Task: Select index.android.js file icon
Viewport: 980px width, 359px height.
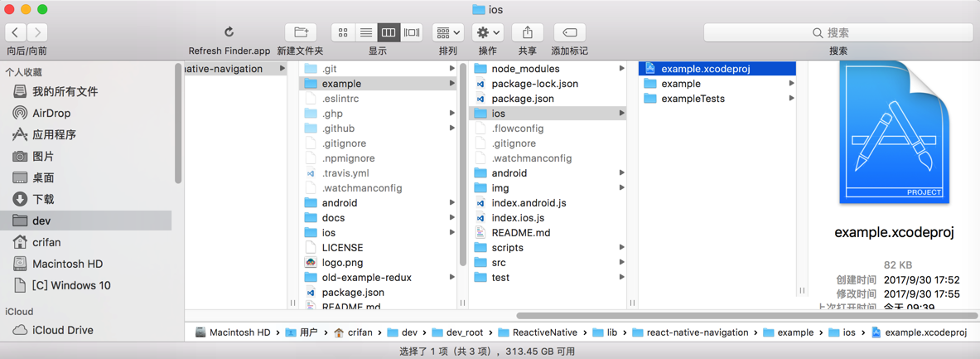Action: [480, 203]
